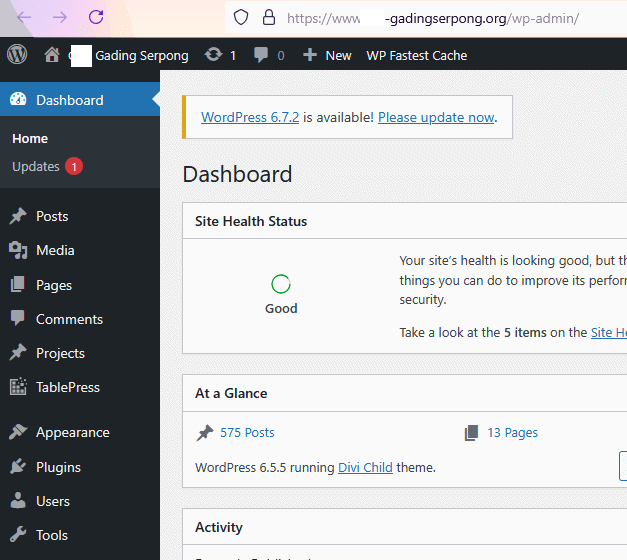Click the plus icon beside New

point(310,55)
